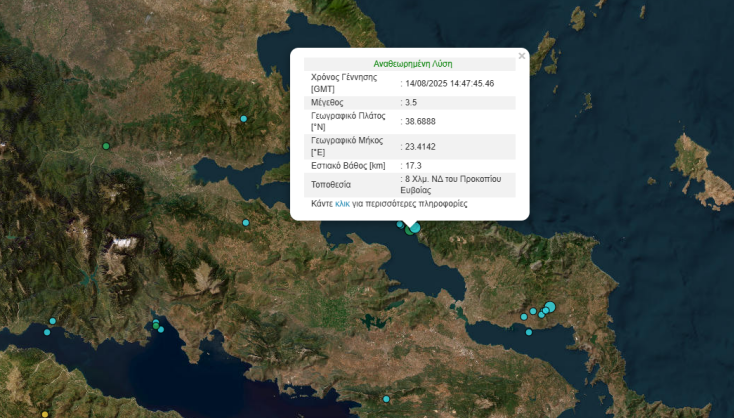Click the northernmost cyan marker above the green one
Viewport: 734px width, 418px height.
(243, 119)
